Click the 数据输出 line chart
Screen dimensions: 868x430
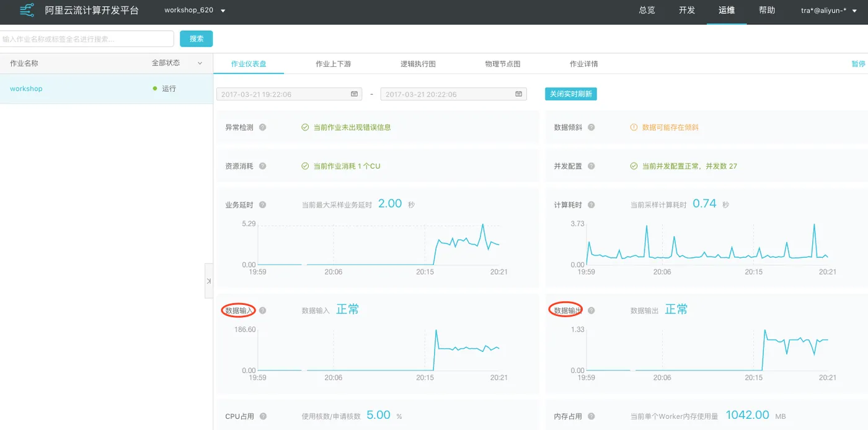coord(707,350)
